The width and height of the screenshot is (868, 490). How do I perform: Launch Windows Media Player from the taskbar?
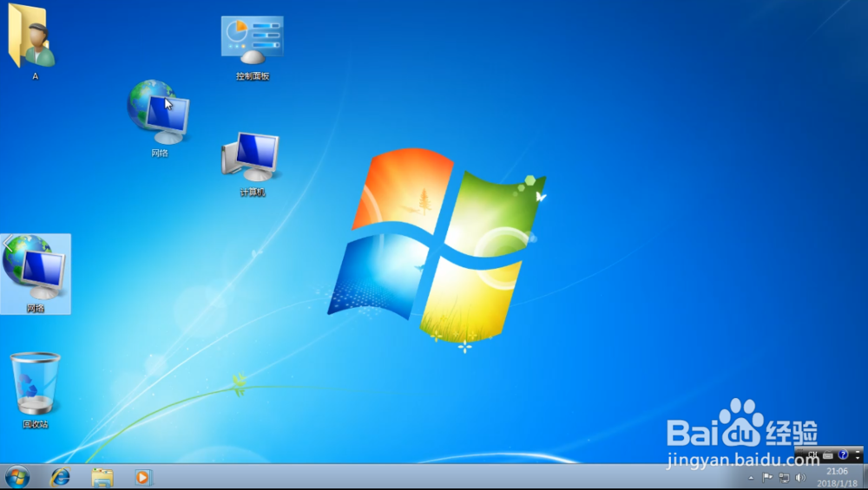[x=142, y=477]
